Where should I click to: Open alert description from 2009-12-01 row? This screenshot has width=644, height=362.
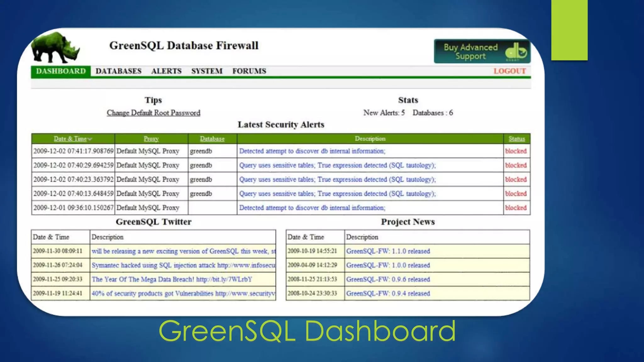pyautogui.click(x=312, y=208)
